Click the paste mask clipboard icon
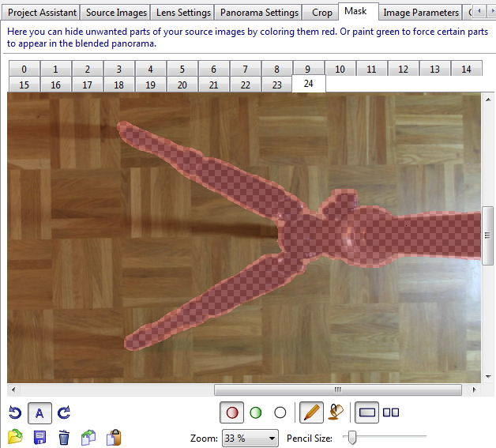 [x=114, y=437]
